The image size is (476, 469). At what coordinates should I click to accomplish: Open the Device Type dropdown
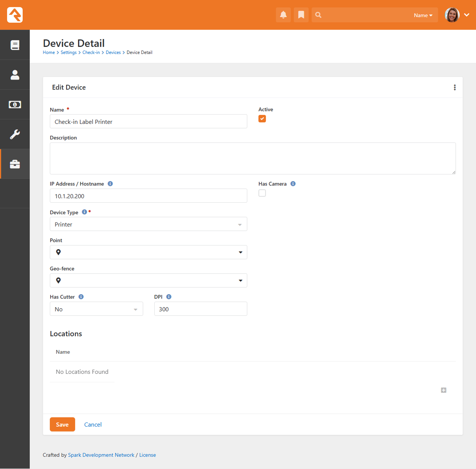tap(148, 224)
